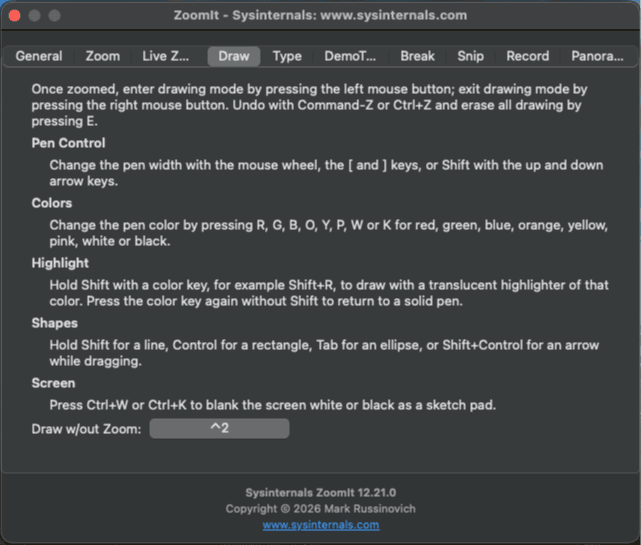Click the Draw w/out Zoom hotkey field
Viewport: 641px width, 545px height.
(220, 428)
